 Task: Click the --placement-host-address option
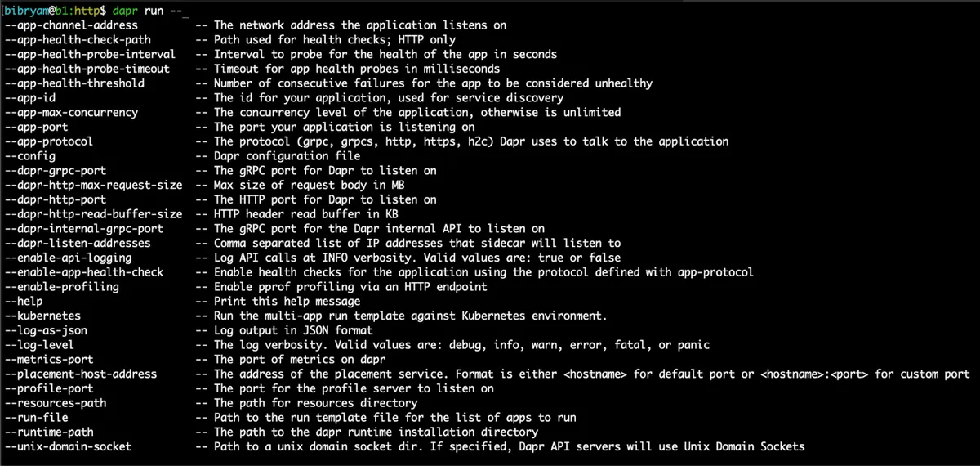pyautogui.click(x=81, y=374)
